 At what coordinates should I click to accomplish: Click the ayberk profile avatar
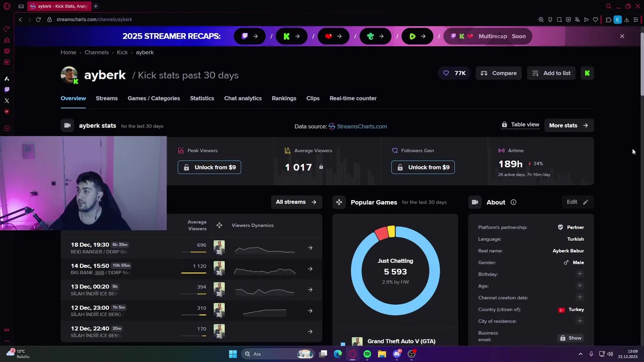coord(69,75)
